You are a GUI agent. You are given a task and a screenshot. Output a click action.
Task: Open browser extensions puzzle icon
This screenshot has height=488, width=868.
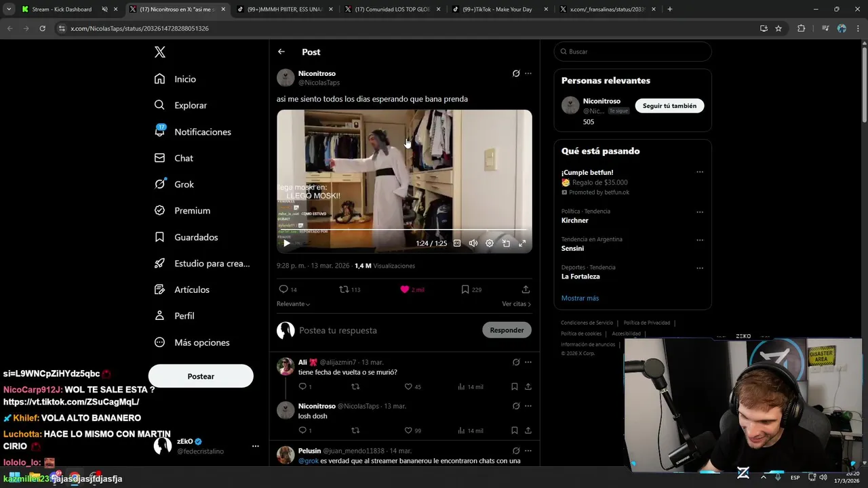801,28
